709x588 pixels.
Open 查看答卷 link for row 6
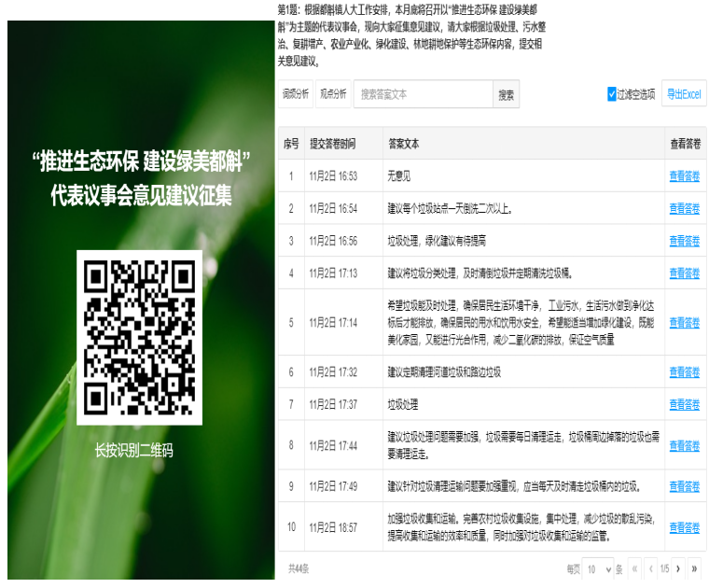pyautogui.click(x=685, y=371)
